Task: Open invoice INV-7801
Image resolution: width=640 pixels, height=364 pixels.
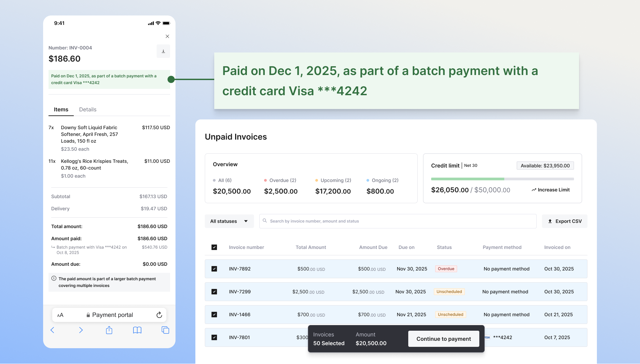Action: click(x=239, y=337)
